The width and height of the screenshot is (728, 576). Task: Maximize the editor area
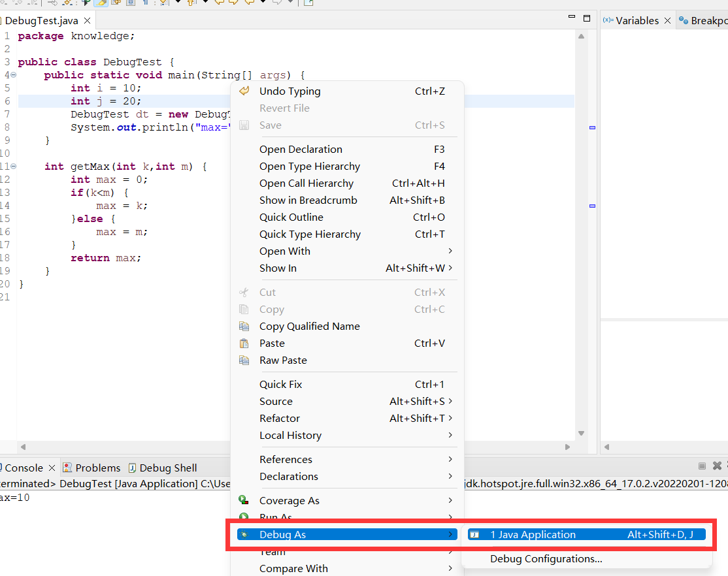587,18
